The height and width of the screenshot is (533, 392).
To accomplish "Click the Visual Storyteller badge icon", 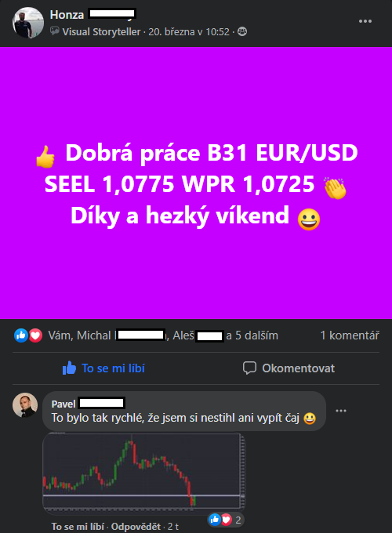I will pos(55,31).
